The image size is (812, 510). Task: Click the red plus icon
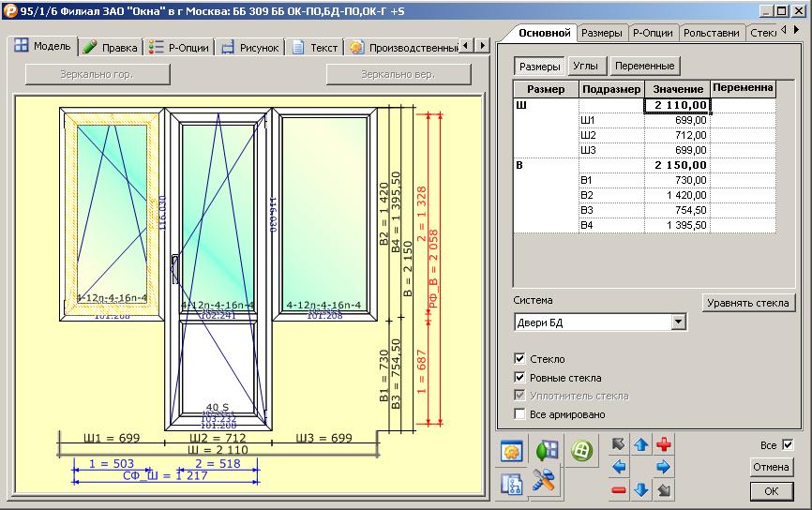point(663,444)
